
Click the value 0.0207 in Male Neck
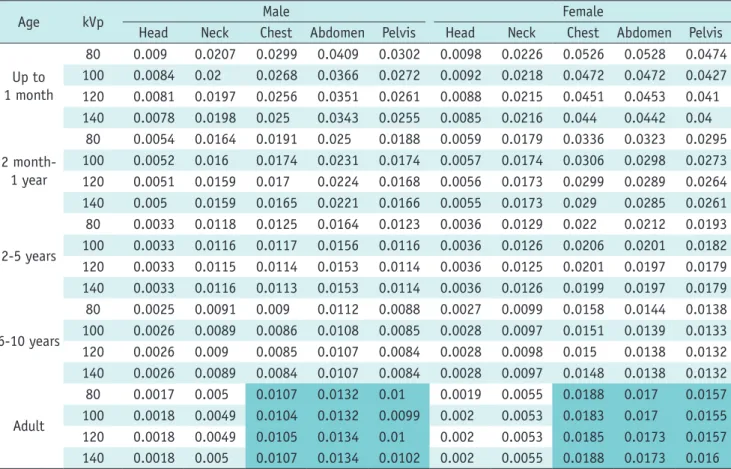(215, 54)
